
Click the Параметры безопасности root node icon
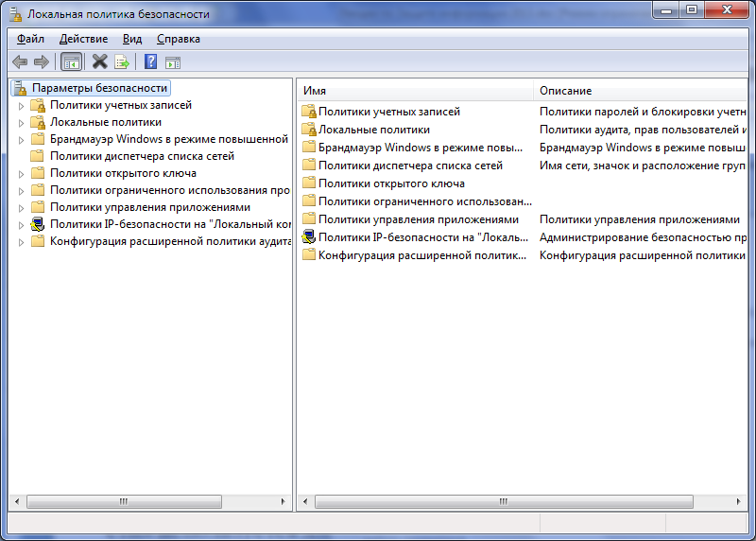[x=20, y=88]
